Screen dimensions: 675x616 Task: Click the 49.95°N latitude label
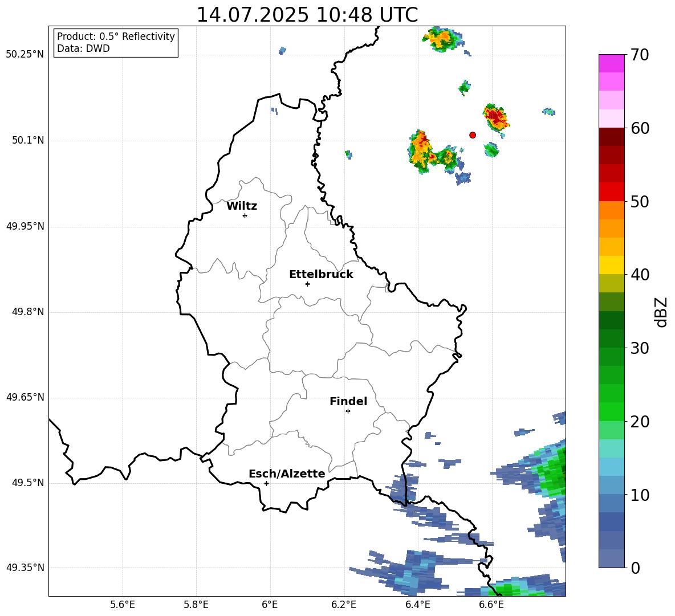[25, 226]
